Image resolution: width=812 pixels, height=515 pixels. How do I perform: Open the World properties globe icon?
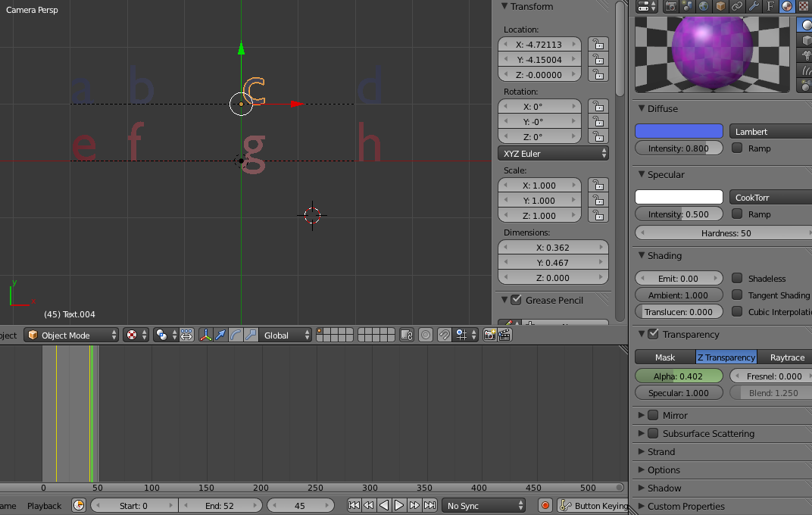[704, 6]
